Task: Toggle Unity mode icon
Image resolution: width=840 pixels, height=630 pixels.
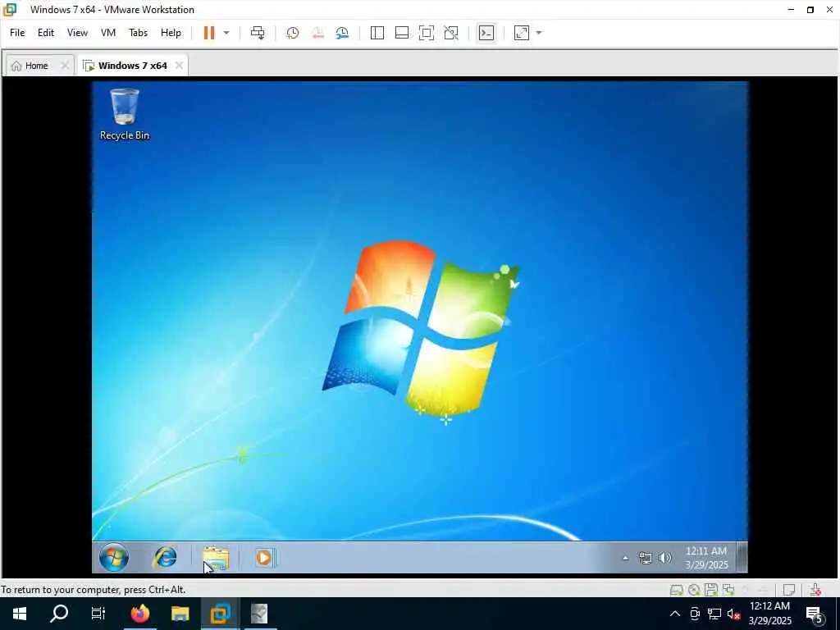Action: [x=451, y=33]
